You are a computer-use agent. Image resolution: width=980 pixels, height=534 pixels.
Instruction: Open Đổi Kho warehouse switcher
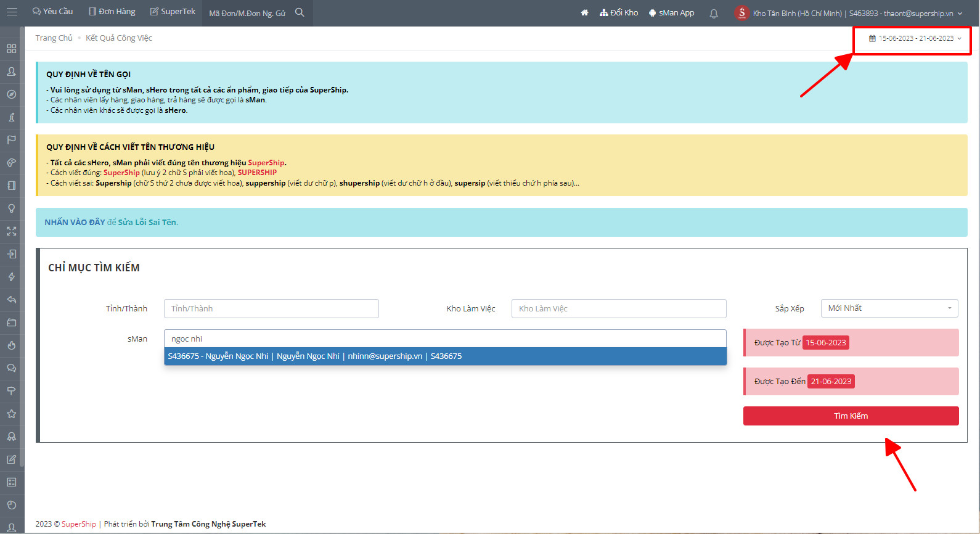coord(619,12)
